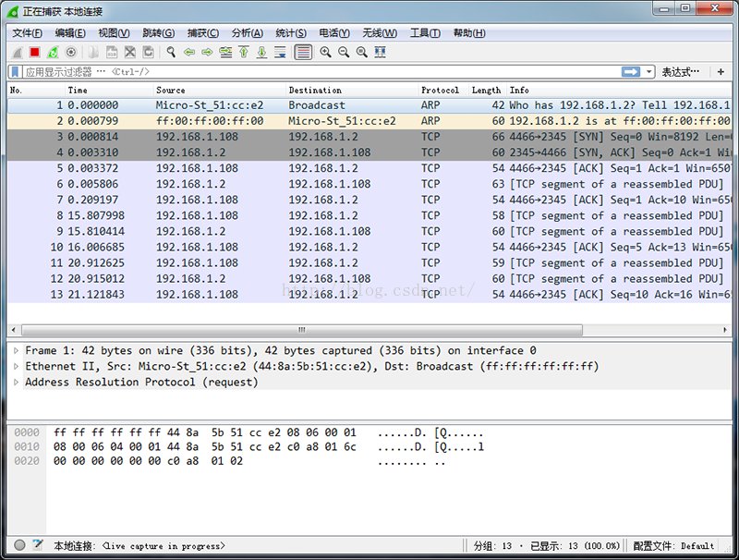
Task: Jump to the last packet icon
Action: point(262,53)
